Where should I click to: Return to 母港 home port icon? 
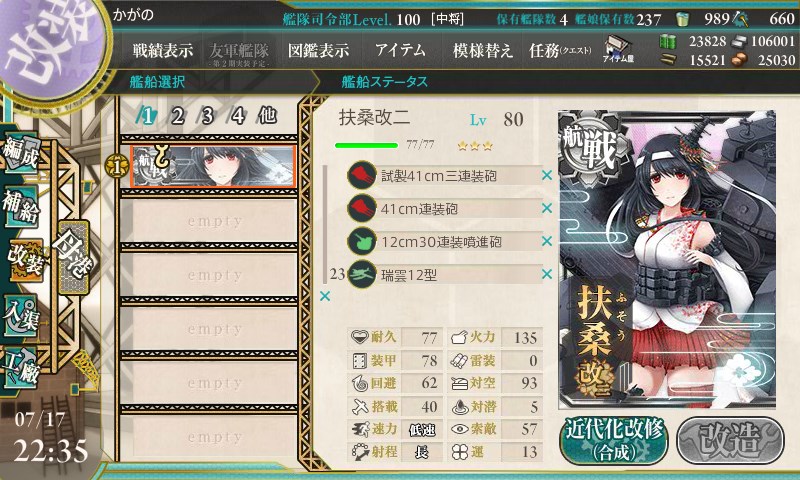tap(72, 257)
